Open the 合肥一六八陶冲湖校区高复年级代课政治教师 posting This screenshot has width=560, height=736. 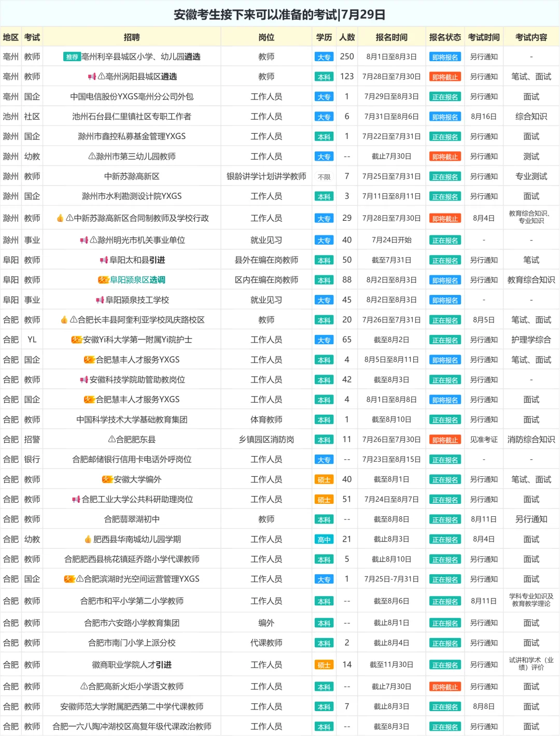pos(132,727)
